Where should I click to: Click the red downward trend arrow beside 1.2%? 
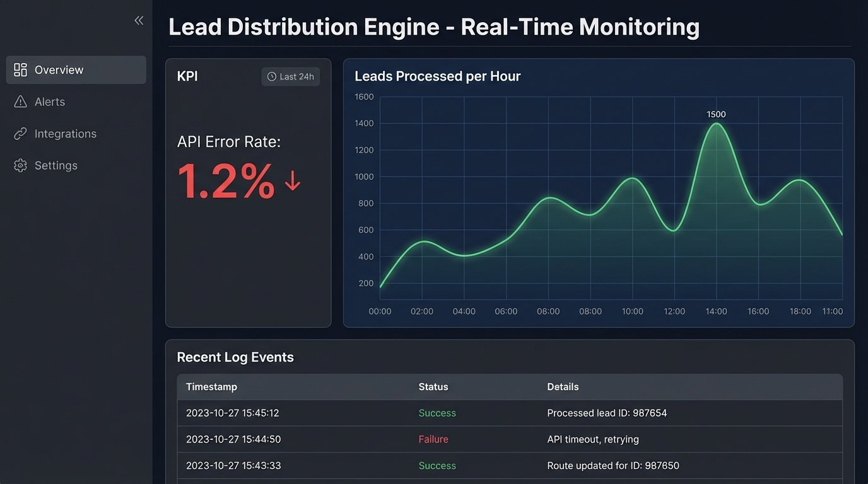click(291, 181)
